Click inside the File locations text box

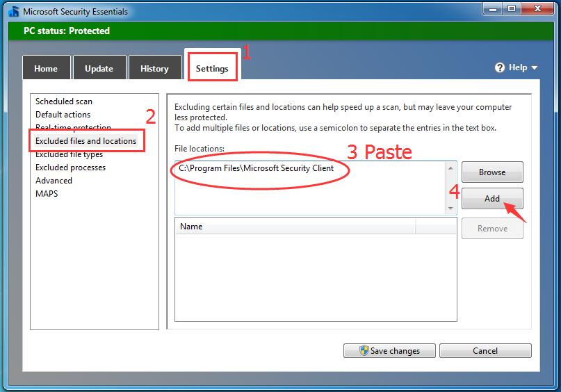pos(309,188)
